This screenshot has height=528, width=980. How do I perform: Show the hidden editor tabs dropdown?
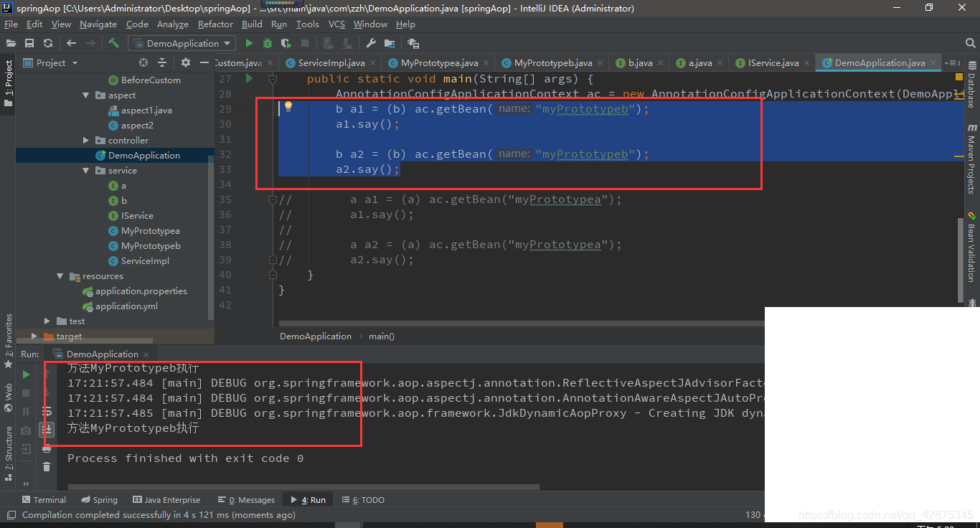[x=953, y=62]
